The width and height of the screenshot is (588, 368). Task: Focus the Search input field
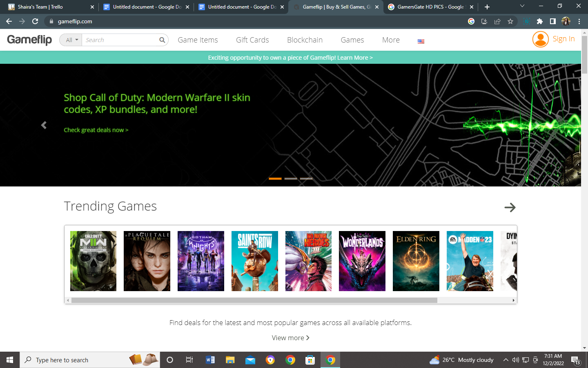pos(119,40)
